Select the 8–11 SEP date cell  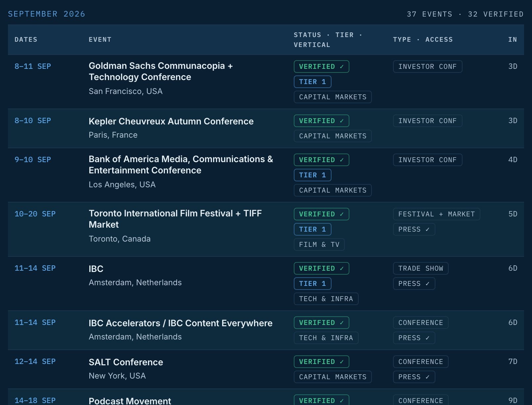tap(33, 66)
